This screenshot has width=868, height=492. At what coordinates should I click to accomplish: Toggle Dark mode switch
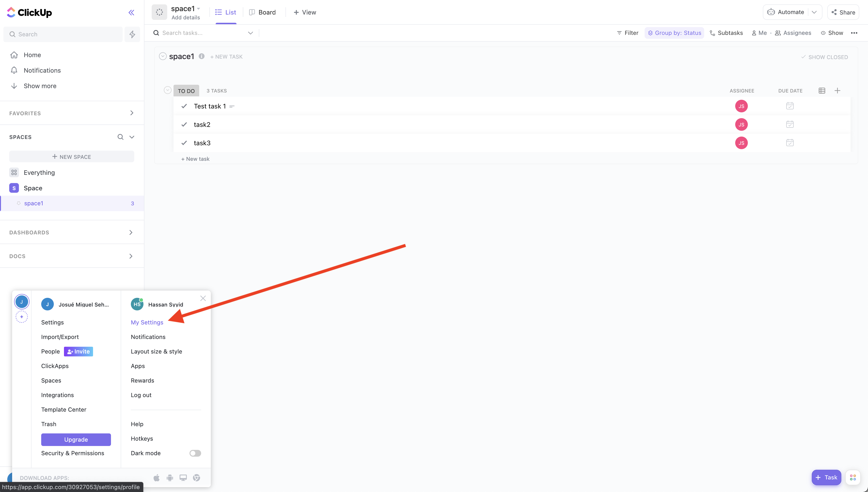click(x=195, y=453)
